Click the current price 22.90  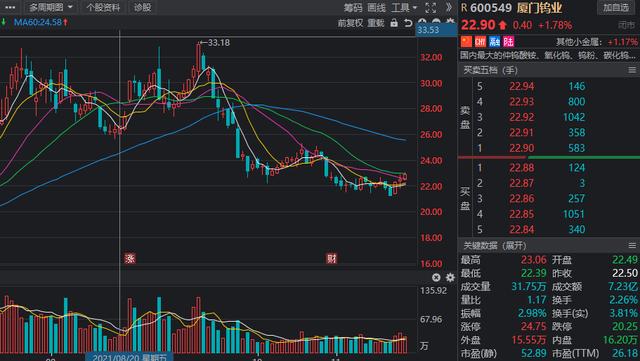tap(478, 25)
